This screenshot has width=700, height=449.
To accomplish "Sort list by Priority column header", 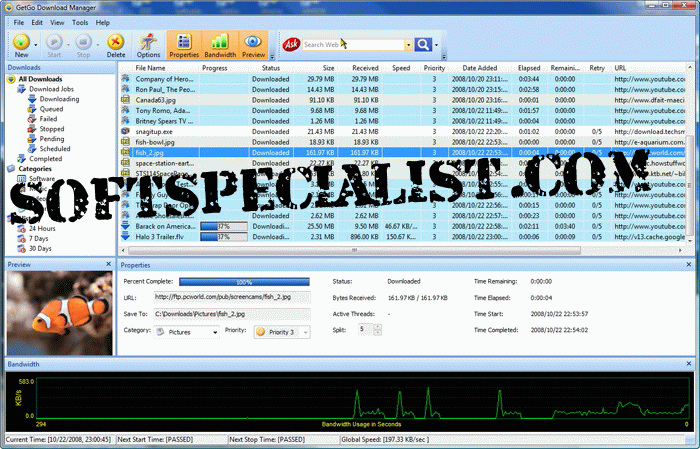I will tap(434, 68).
